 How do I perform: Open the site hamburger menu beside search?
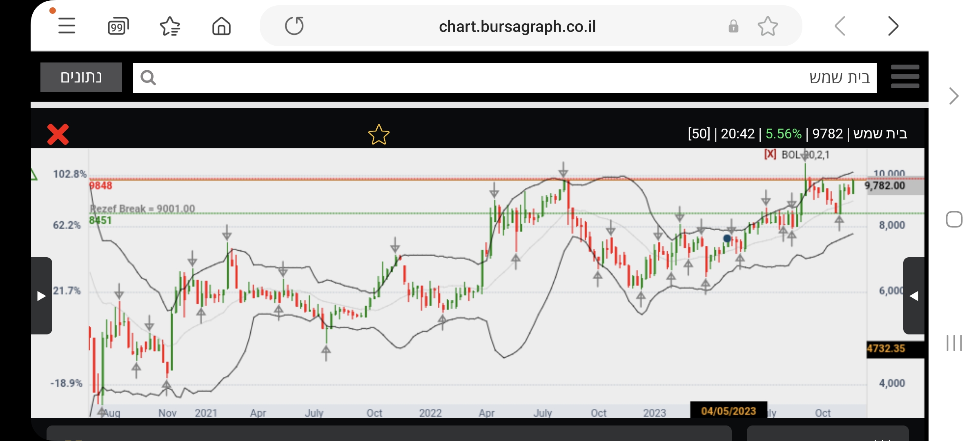905,77
